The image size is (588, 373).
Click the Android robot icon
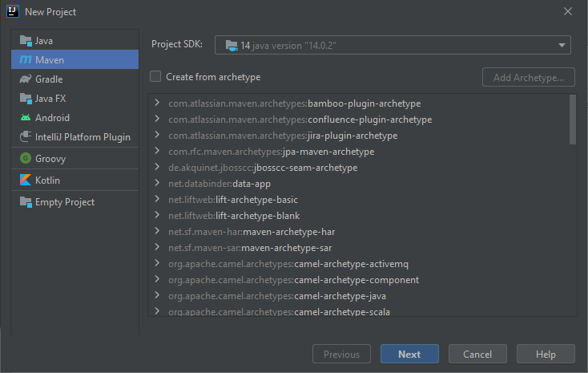(x=26, y=118)
